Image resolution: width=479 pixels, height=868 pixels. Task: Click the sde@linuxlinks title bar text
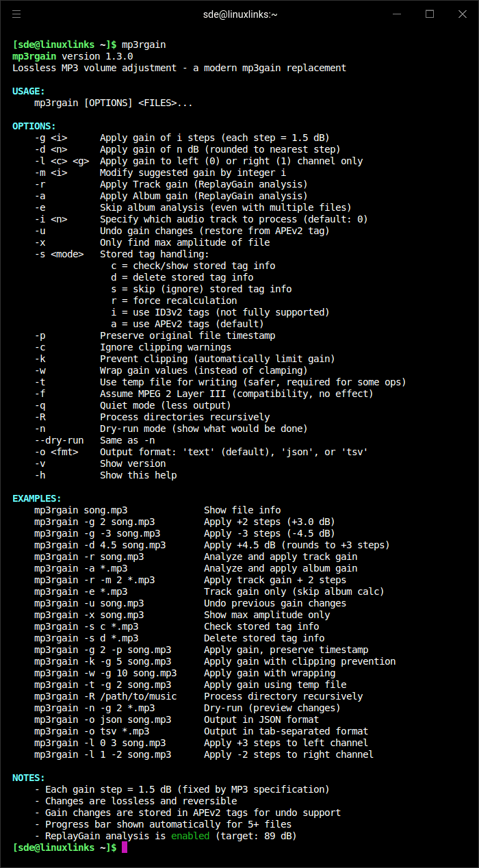pos(239,14)
